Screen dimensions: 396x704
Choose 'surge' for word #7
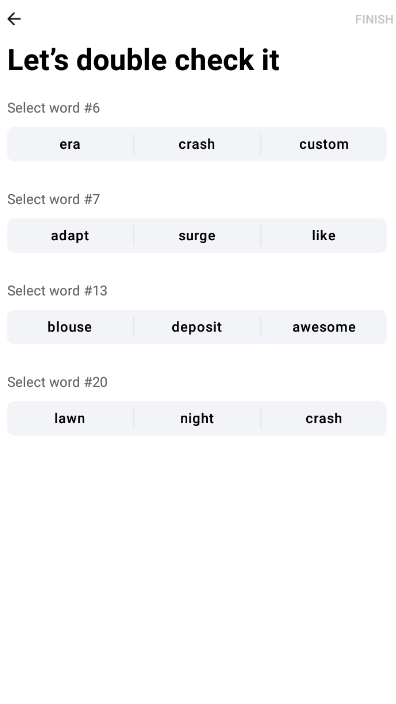click(x=197, y=236)
